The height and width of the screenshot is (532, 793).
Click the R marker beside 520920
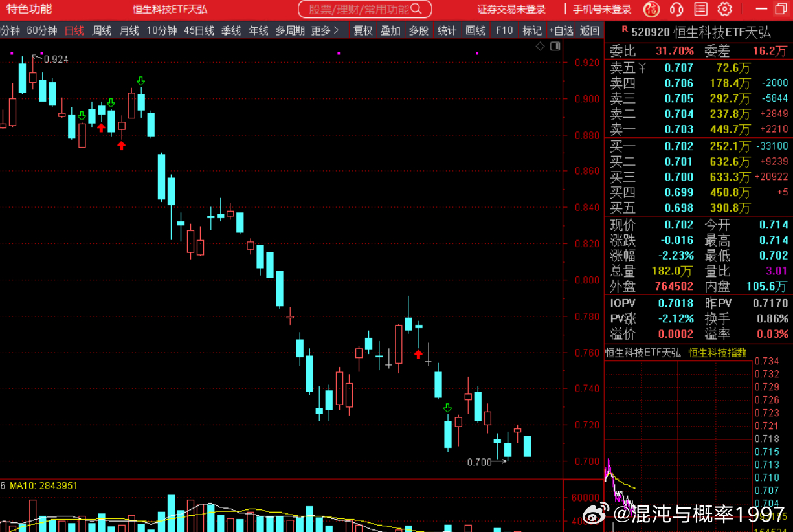[624, 30]
